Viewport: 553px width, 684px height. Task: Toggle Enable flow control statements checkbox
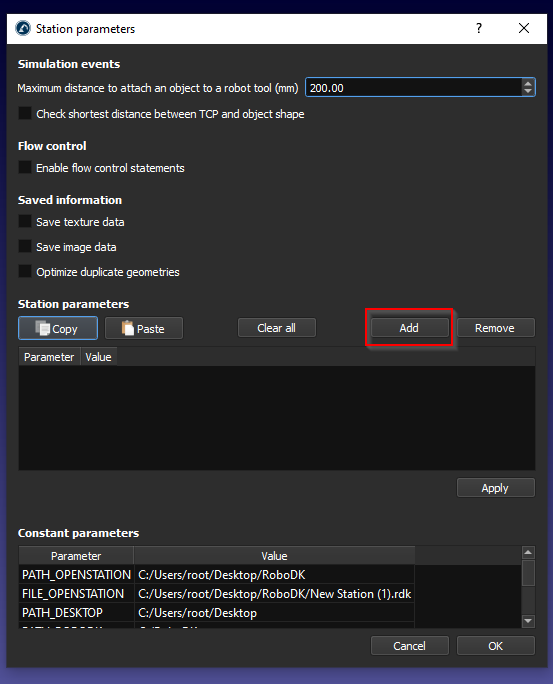(25, 168)
